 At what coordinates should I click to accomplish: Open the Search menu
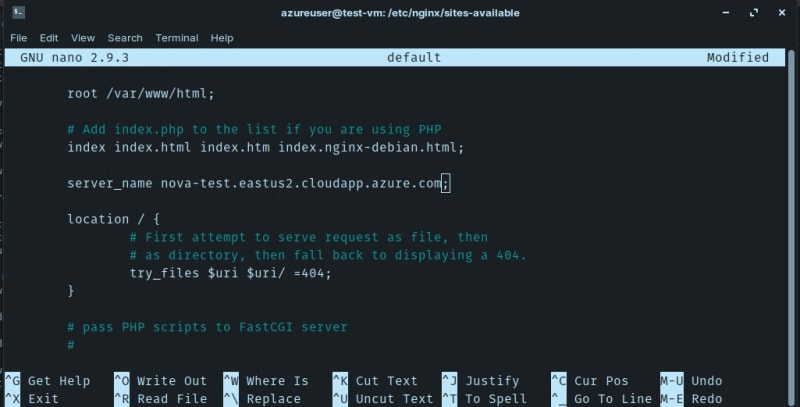pos(125,38)
